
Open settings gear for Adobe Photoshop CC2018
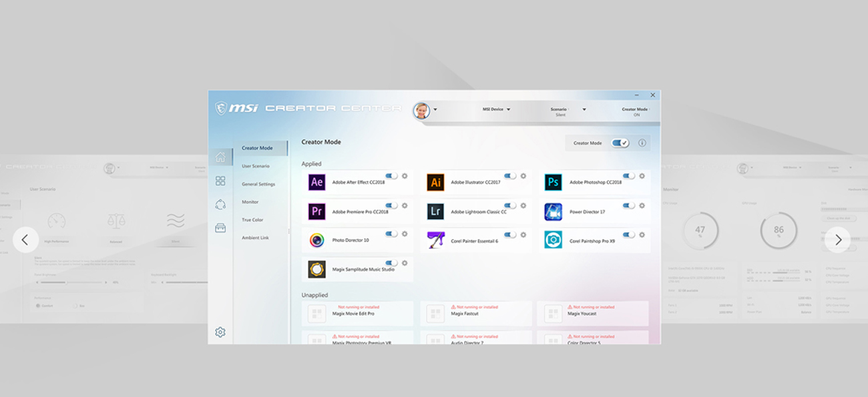pyautogui.click(x=642, y=176)
